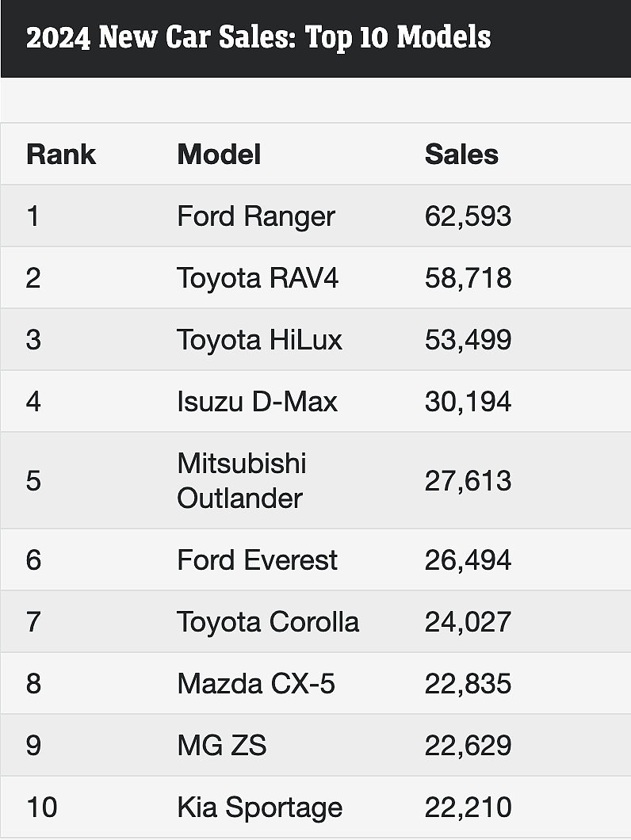The height and width of the screenshot is (840, 631).
Task: Click the Ford Everest model name
Action: click(258, 560)
